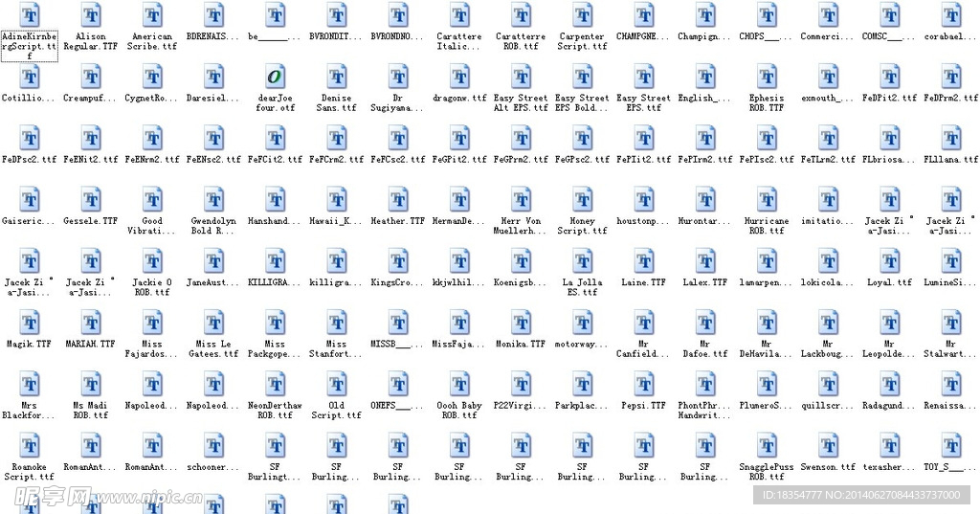Viewport: 980px width, 514px height.
Task: Select the Ms Madi ROB.ttf label
Action: click(x=91, y=411)
